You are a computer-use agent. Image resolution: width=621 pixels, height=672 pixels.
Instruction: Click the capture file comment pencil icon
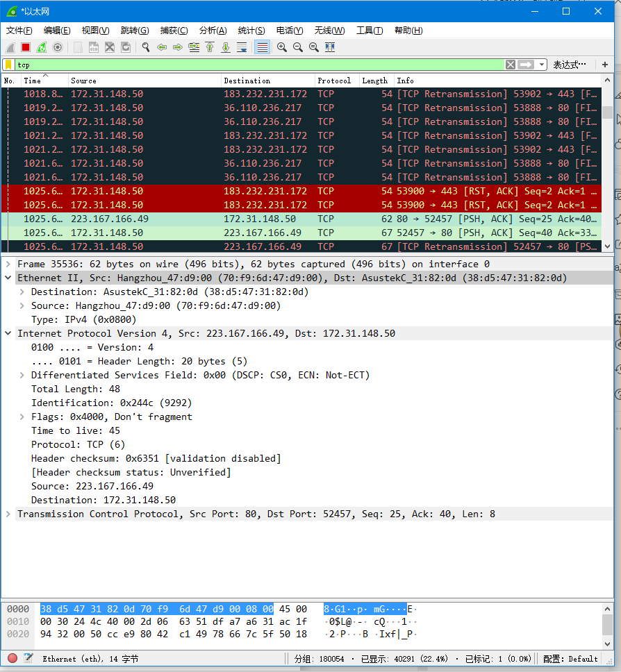click(28, 658)
